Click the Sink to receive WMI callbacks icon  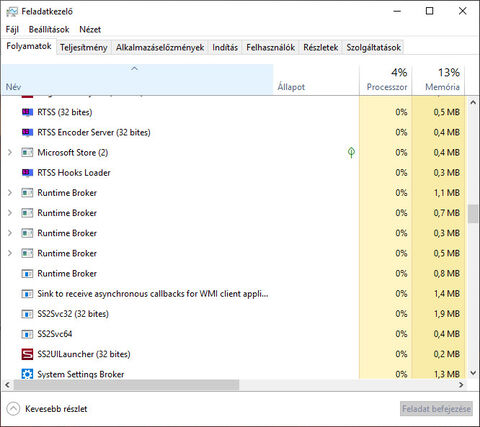27,294
